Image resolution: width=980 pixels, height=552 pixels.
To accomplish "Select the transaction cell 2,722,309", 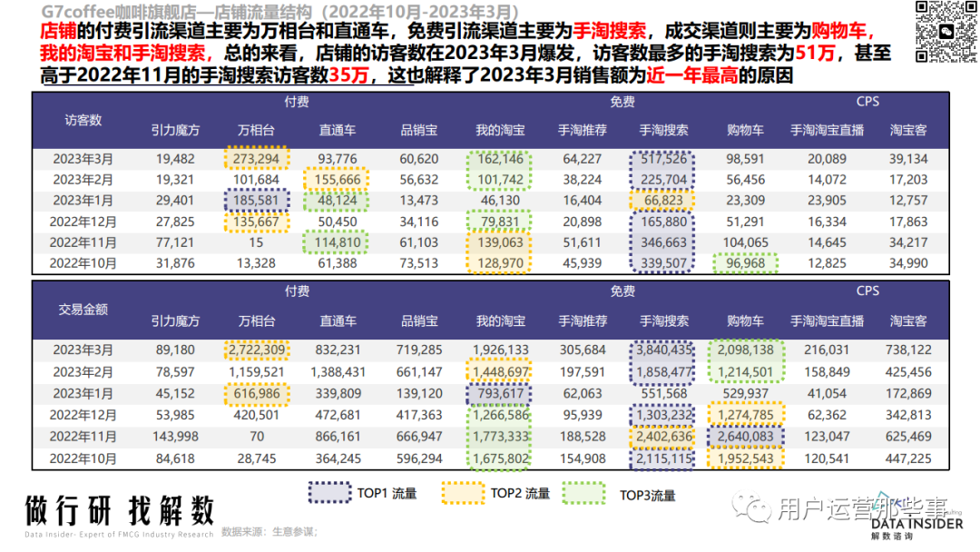I will point(256,350).
